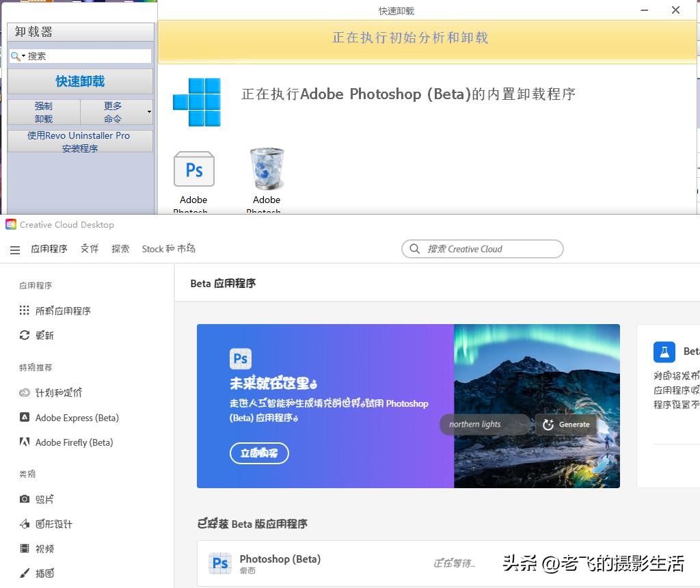The width and height of the screenshot is (700, 588).
Task: Select the 照片 category
Action: 44,499
